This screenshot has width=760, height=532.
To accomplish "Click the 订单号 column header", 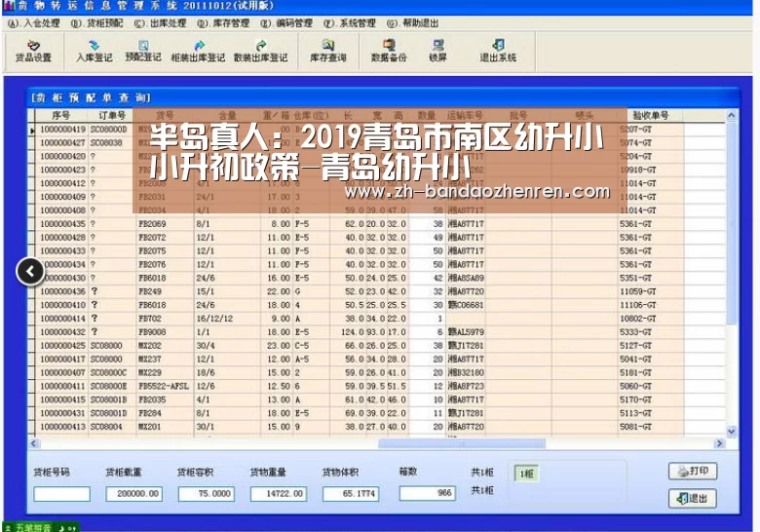I will pyautogui.click(x=111, y=115).
